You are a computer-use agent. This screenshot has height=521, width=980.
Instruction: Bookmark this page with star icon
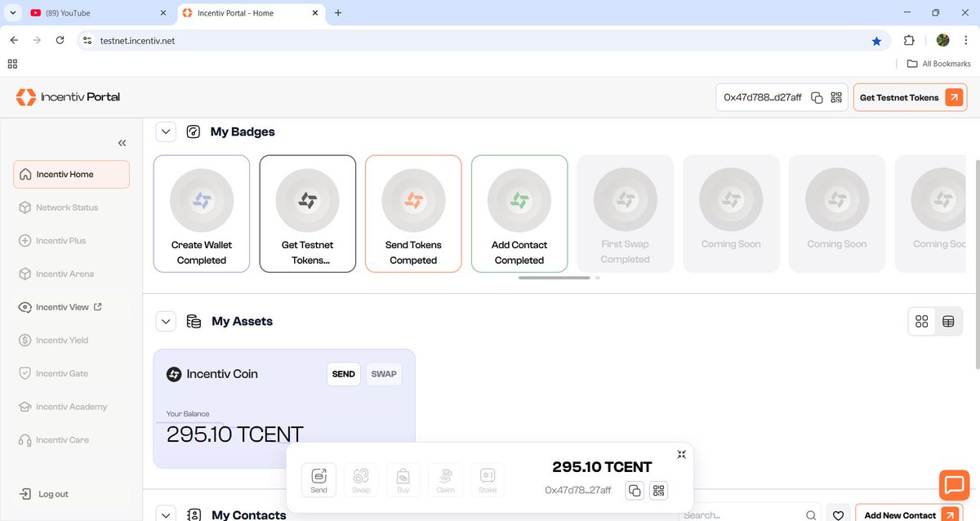coord(876,41)
